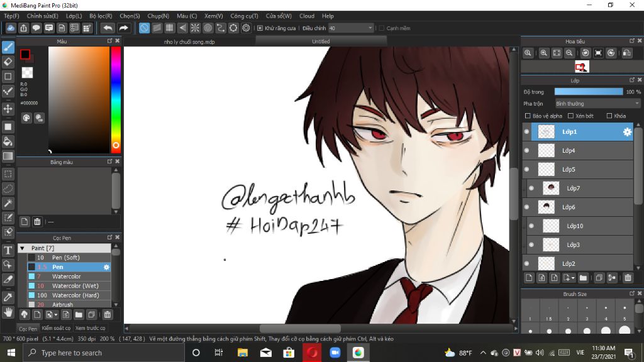Hide layer Lớp4 visibility
Viewport: 644px width, 362px height.
tap(526, 151)
